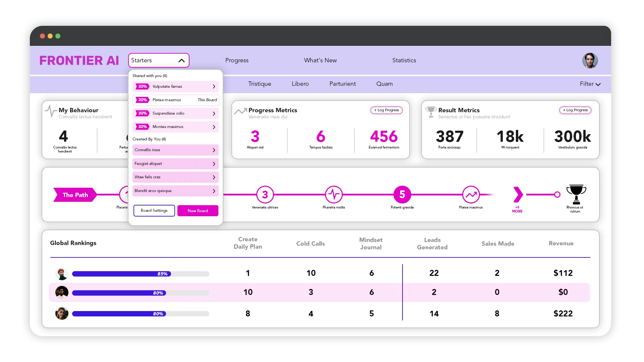Click the My Behaviour pulse icon
This screenshot has width=644, height=362.
coord(51,111)
